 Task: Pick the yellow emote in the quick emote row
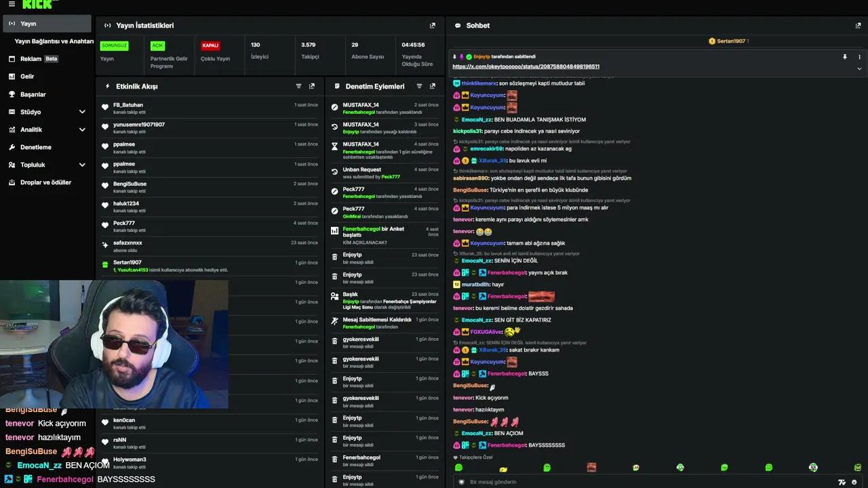point(503,468)
